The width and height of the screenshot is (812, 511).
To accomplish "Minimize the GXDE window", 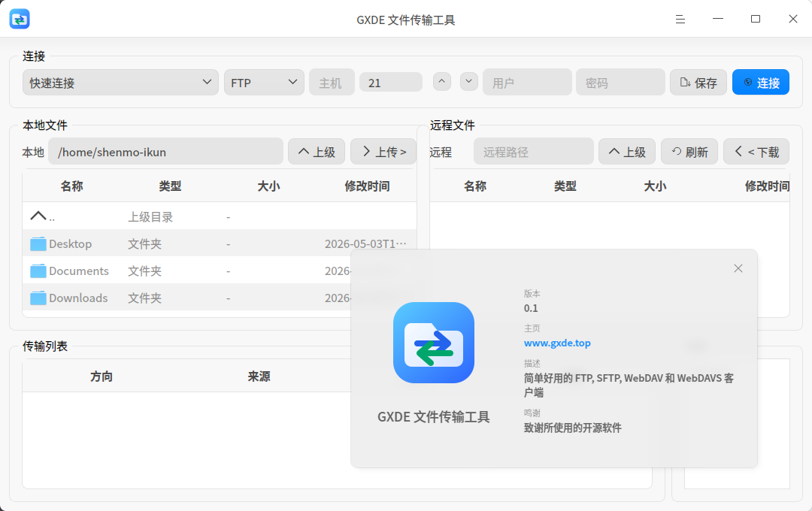I will [718, 19].
